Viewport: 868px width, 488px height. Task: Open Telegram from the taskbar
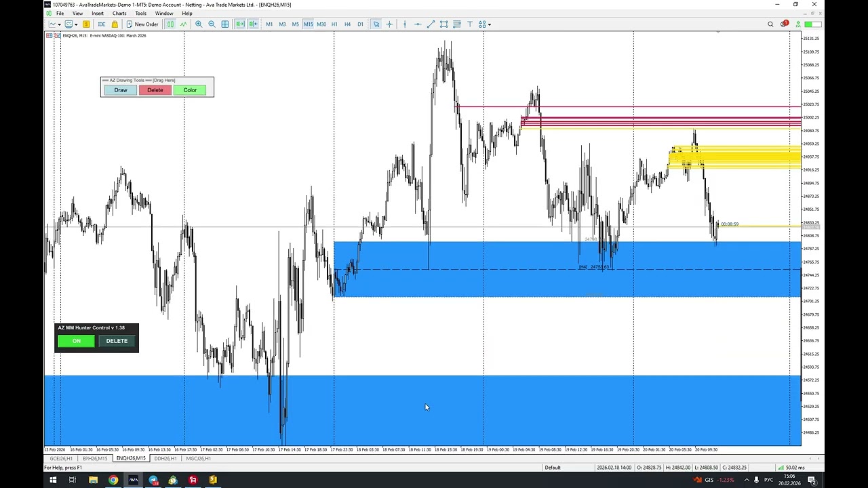click(x=153, y=480)
